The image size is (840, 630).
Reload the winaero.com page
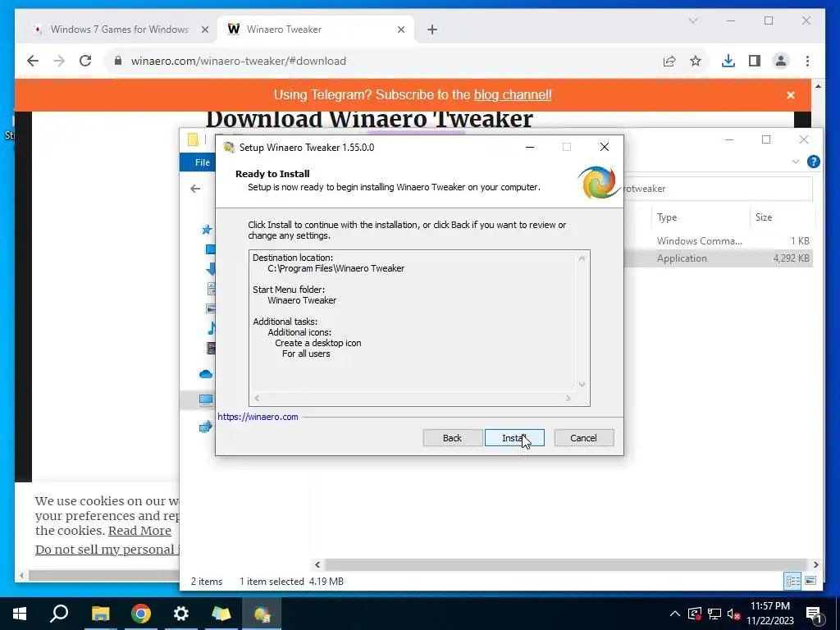(x=85, y=61)
